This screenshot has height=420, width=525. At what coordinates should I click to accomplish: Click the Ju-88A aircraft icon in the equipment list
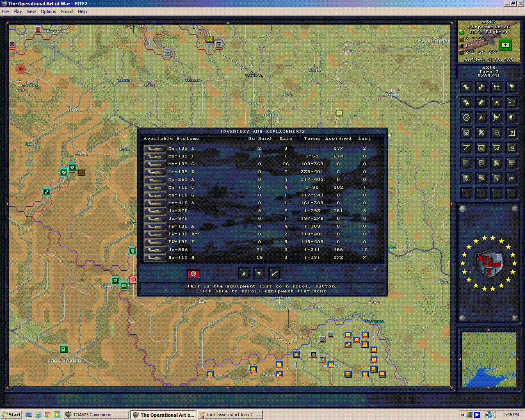(x=154, y=249)
